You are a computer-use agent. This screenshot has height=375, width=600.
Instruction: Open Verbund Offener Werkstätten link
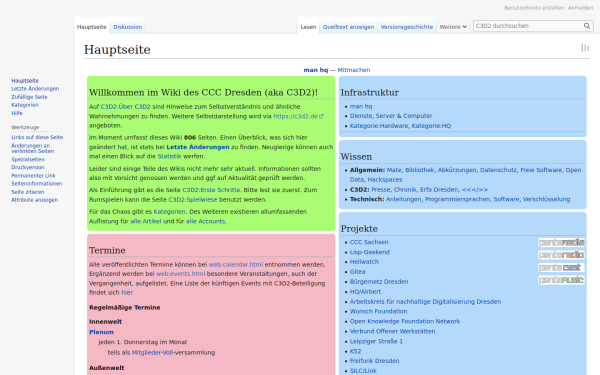tap(392, 331)
